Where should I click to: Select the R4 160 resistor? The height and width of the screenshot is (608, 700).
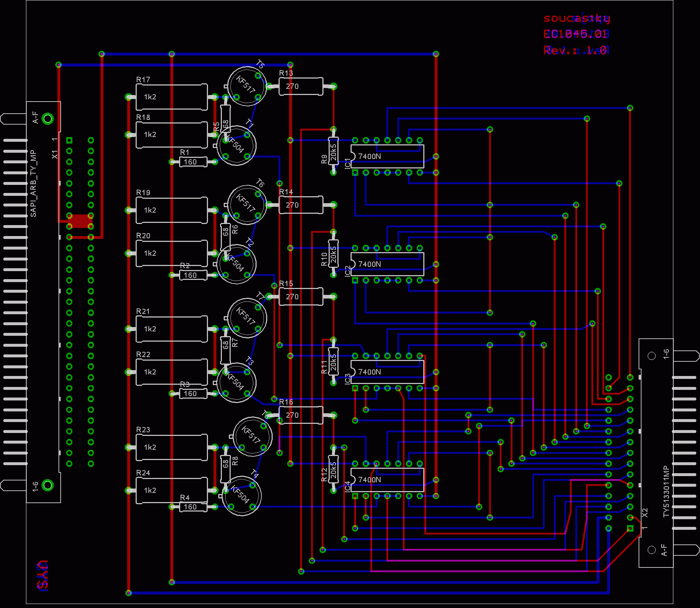coord(193,507)
